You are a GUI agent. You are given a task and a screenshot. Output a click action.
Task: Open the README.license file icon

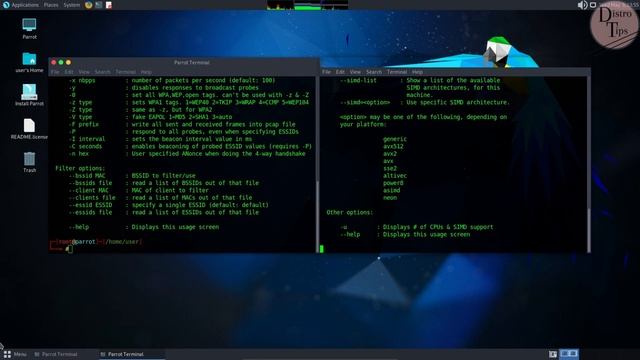29,129
